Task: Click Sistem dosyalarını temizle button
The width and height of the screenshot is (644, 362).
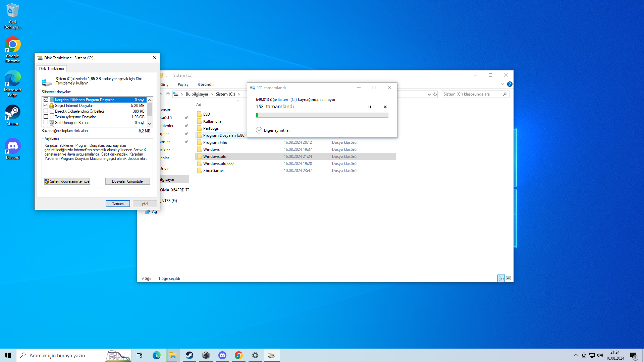Action: click(67, 181)
